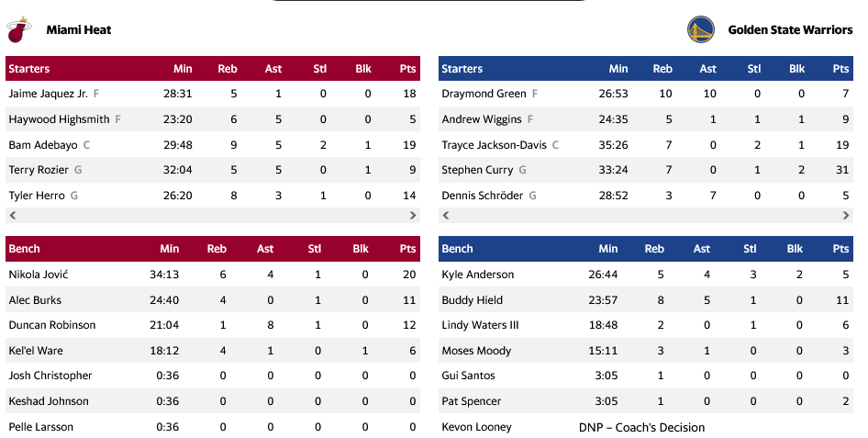Click the Golden State Warriors logo
The width and height of the screenshot is (868, 438).
coord(700,30)
